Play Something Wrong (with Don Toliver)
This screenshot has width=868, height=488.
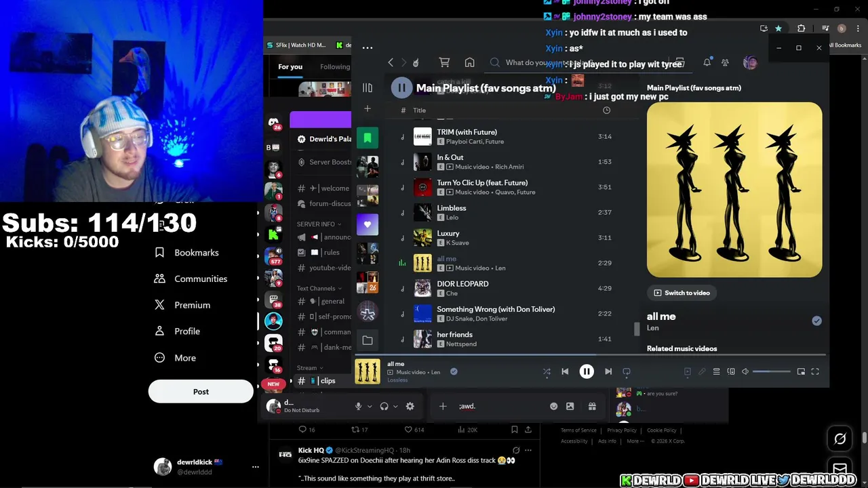(507, 313)
